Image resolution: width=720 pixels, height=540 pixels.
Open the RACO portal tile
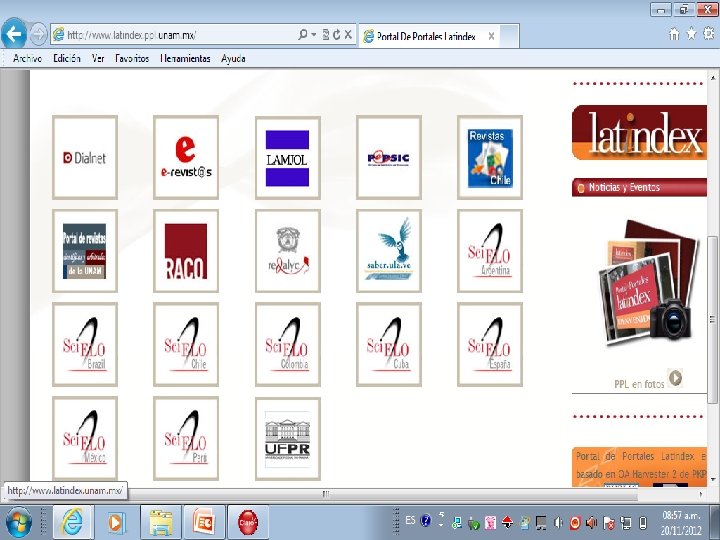(x=186, y=251)
